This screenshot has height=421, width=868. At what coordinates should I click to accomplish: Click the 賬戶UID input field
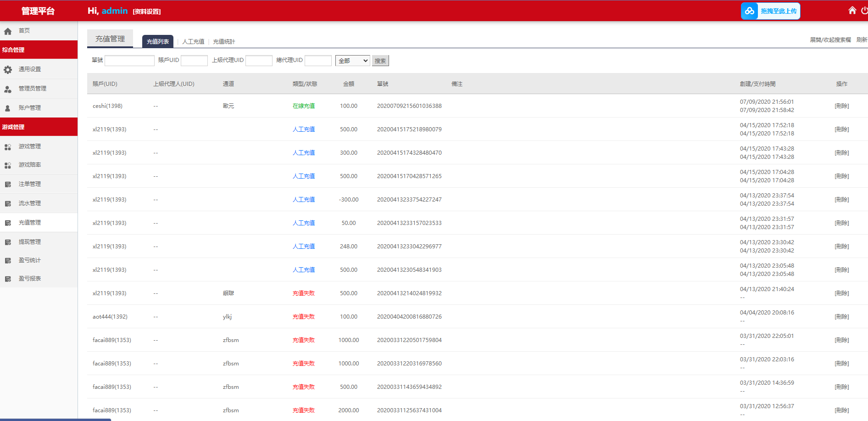(194, 61)
